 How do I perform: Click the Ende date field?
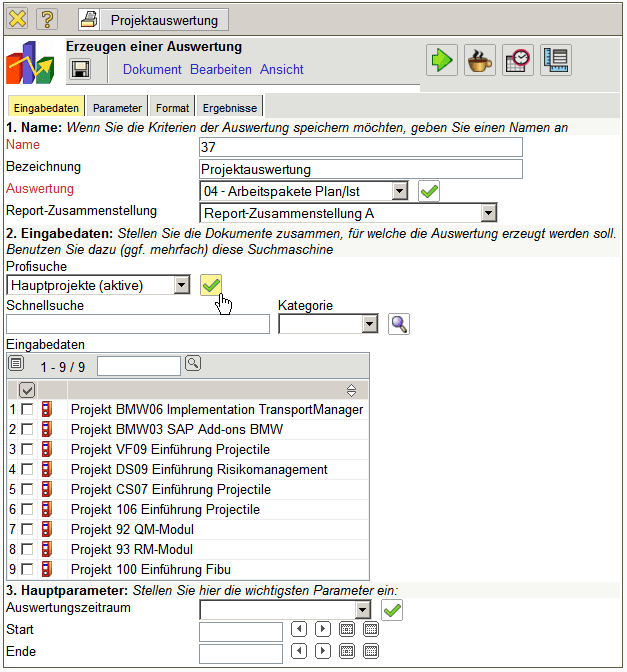241,654
